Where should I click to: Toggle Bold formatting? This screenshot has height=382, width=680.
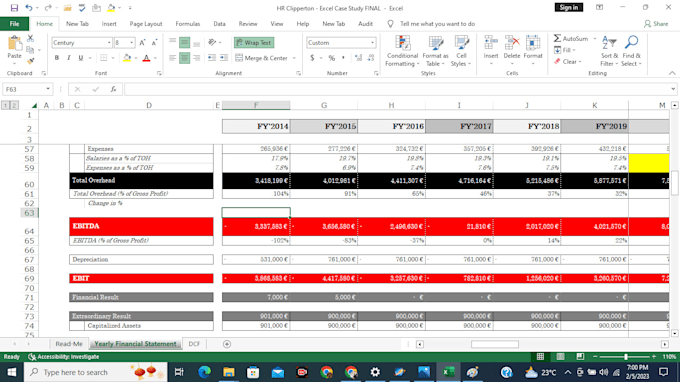tap(57, 58)
